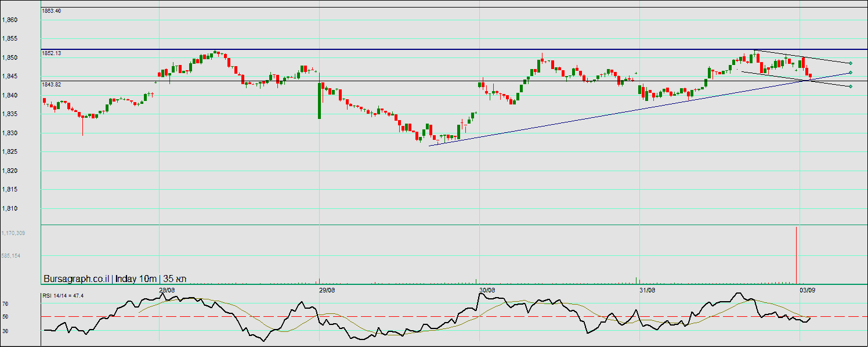Image resolution: width=868 pixels, height=347 pixels.
Task: Click the tall red volume spike bar
Action: pyautogui.click(x=796, y=254)
